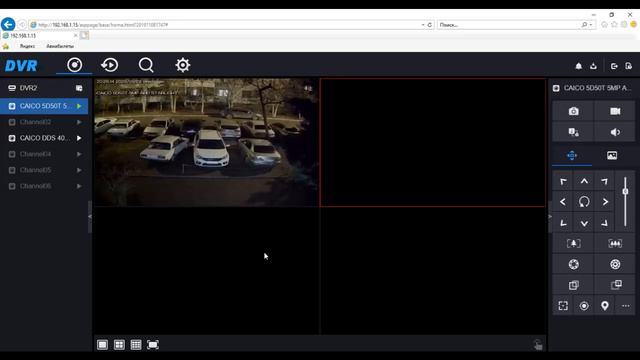Image resolution: width=640 pixels, height=360 pixels.
Task: Start PTZ auto rotate
Action: (584, 202)
